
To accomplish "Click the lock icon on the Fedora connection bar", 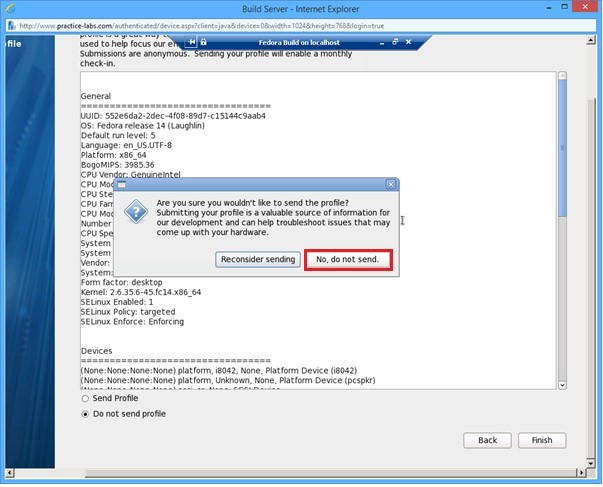I will pyautogui.click(x=204, y=43).
